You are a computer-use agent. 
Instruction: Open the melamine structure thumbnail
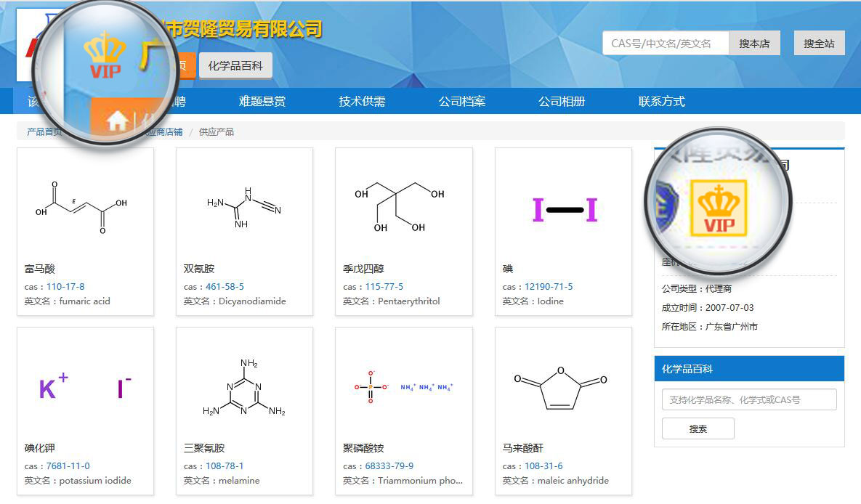tap(244, 388)
